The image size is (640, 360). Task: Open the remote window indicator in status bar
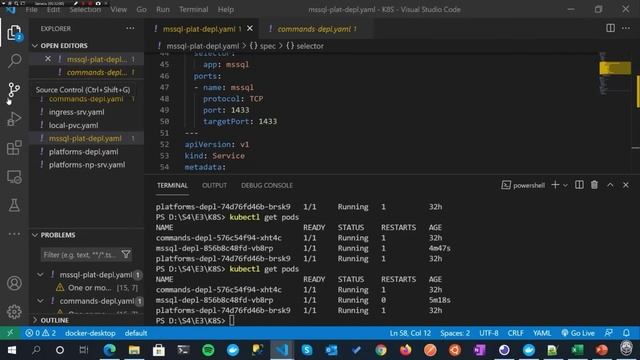10,333
